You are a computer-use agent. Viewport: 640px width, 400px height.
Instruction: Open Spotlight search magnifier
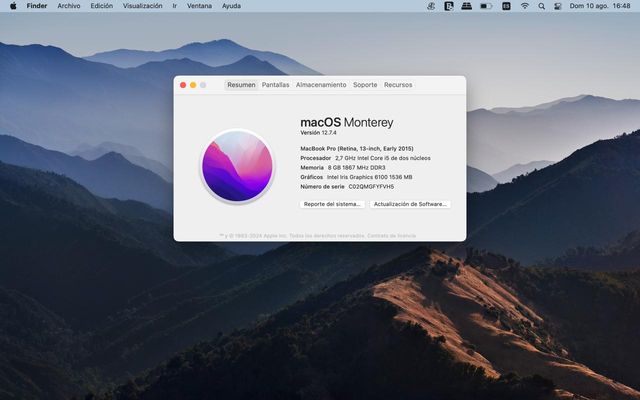542,6
